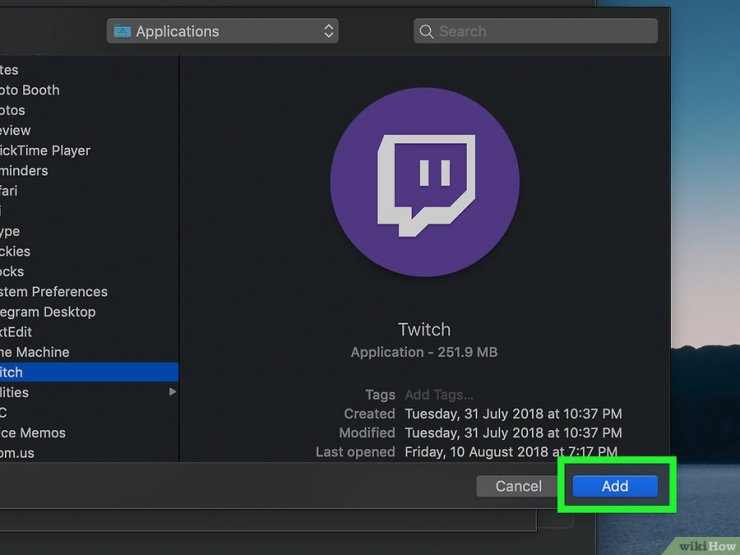This screenshot has height=555, width=740.
Task: Select Stickies in the list
Action: tap(89, 251)
